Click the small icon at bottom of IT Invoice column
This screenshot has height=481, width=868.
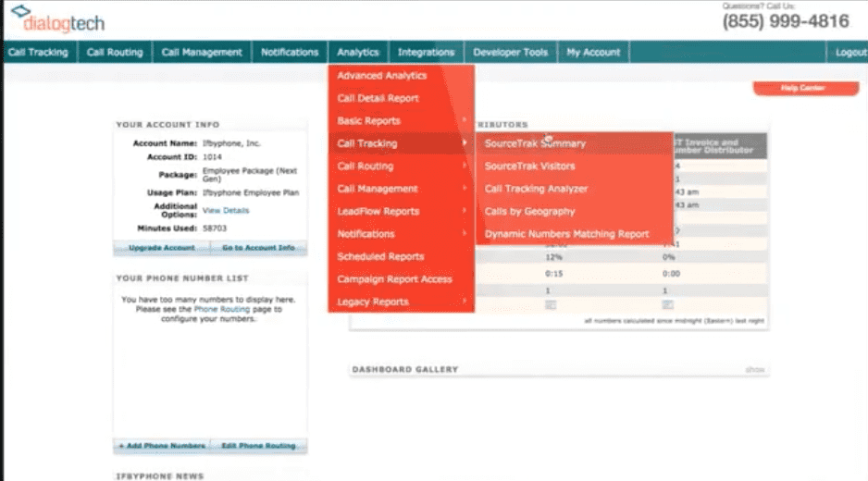tap(667, 304)
